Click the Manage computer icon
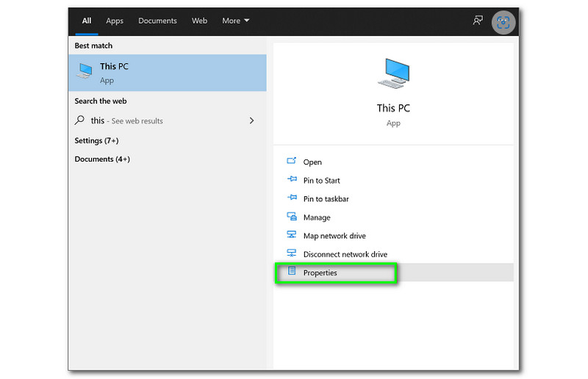 (291, 217)
